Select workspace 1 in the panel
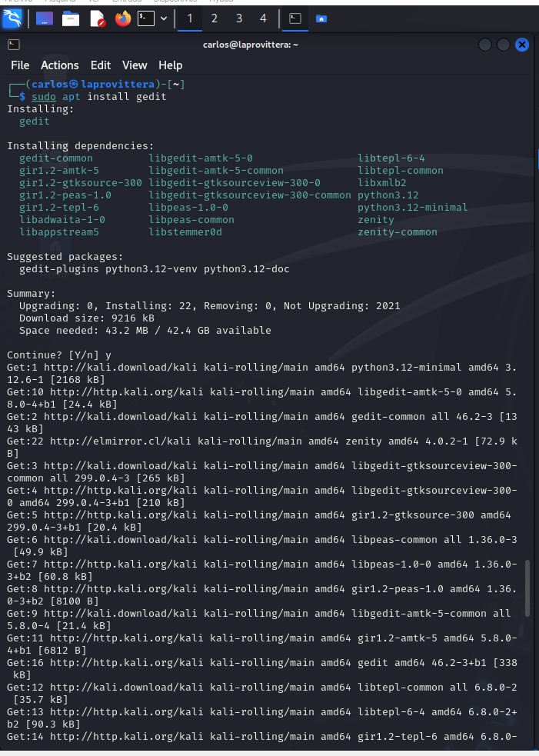 pyautogui.click(x=189, y=18)
